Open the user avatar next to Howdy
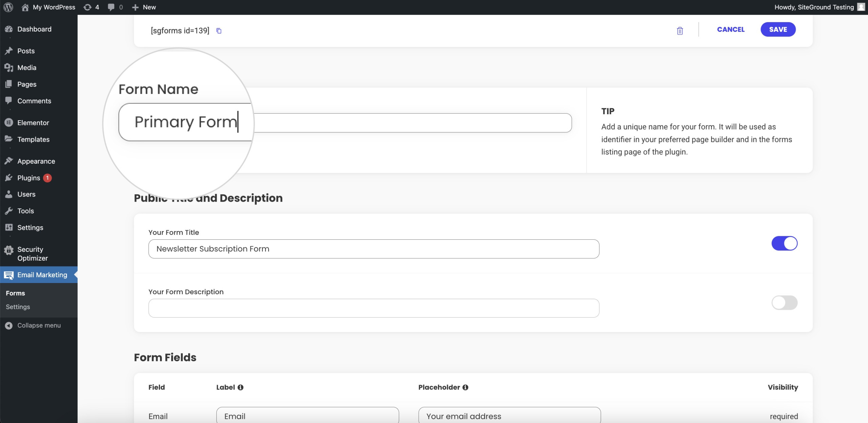This screenshot has width=868, height=423. click(861, 7)
